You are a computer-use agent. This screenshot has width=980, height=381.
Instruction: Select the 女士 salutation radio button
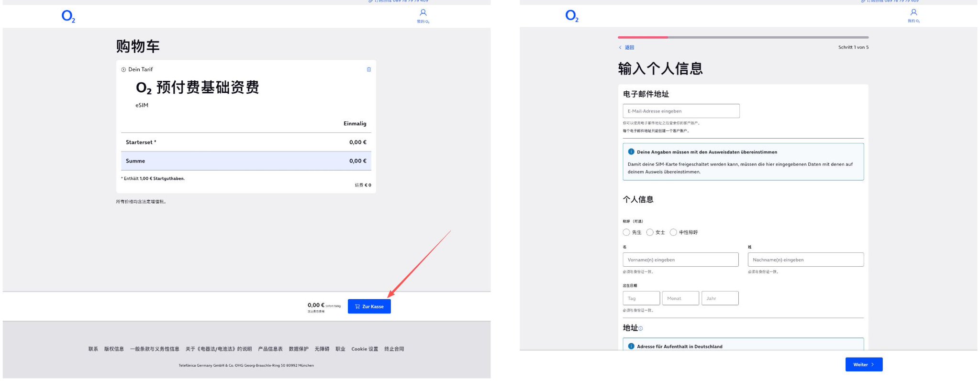(650, 232)
